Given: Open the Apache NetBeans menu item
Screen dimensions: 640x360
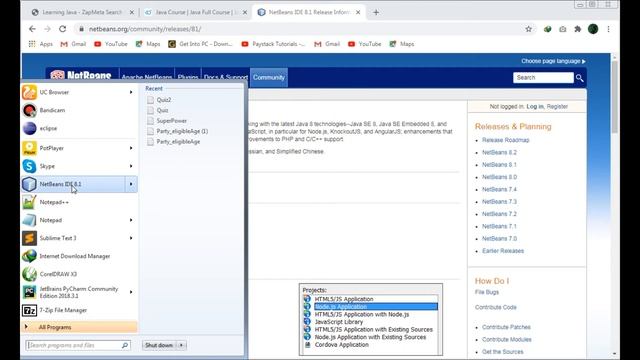Looking at the screenshot, I should pyautogui.click(x=147, y=77).
